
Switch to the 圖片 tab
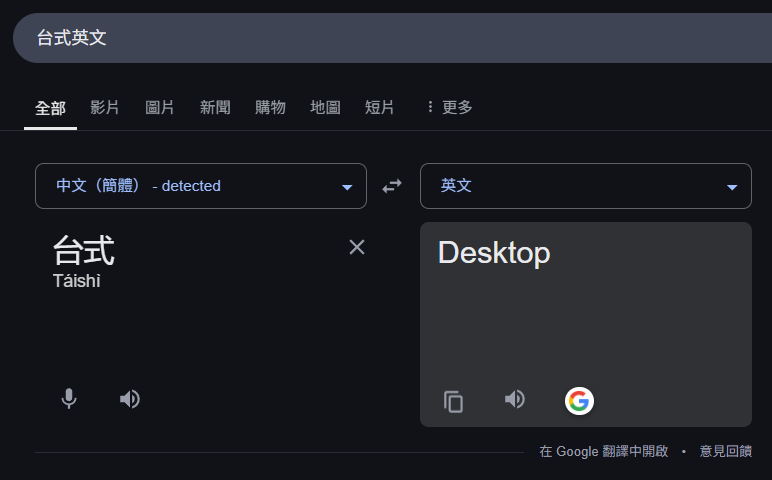(160, 107)
